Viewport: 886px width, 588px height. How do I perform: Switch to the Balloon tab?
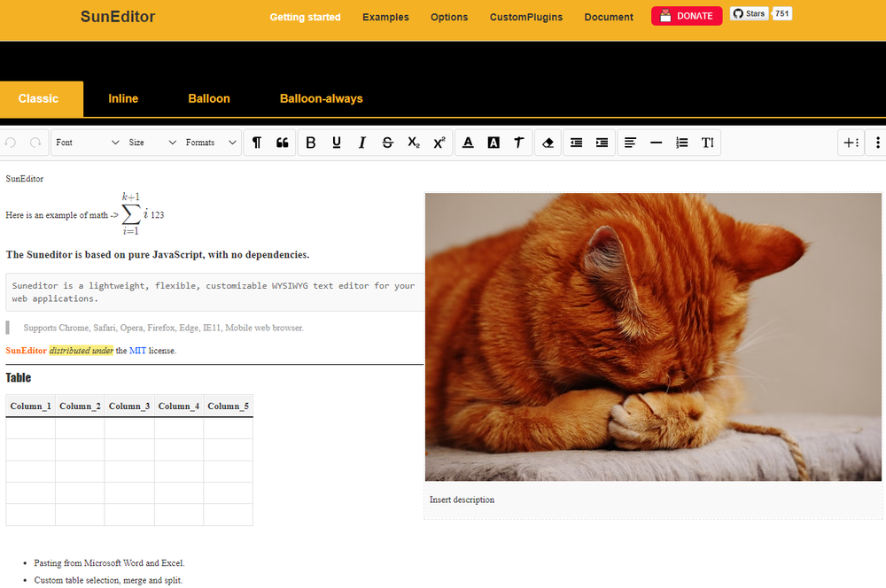(209, 99)
